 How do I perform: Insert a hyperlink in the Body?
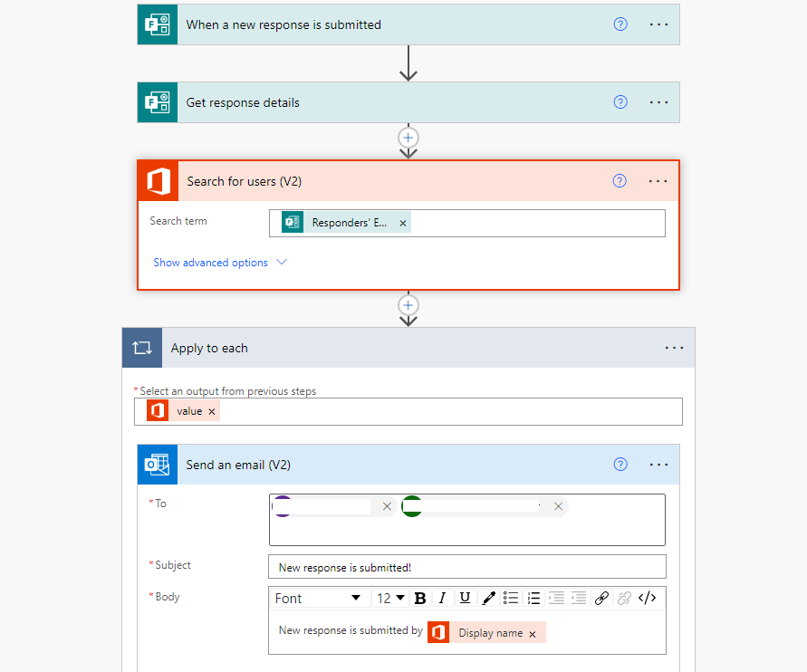pyautogui.click(x=601, y=598)
